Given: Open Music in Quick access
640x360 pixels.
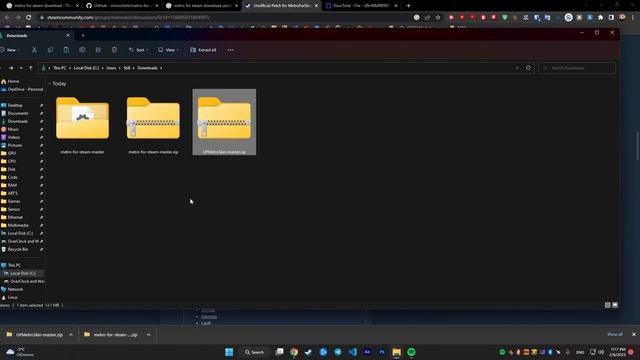Looking at the screenshot, I should 13,129.
